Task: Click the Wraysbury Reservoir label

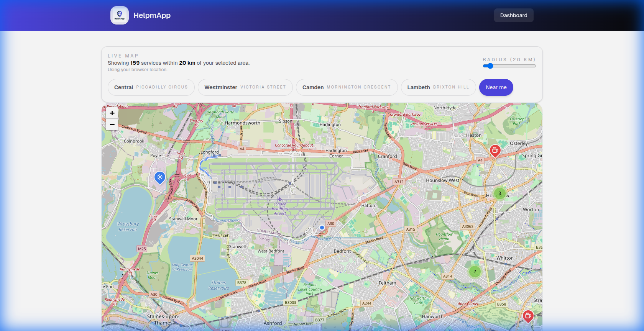Action: pyautogui.click(x=128, y=227)
